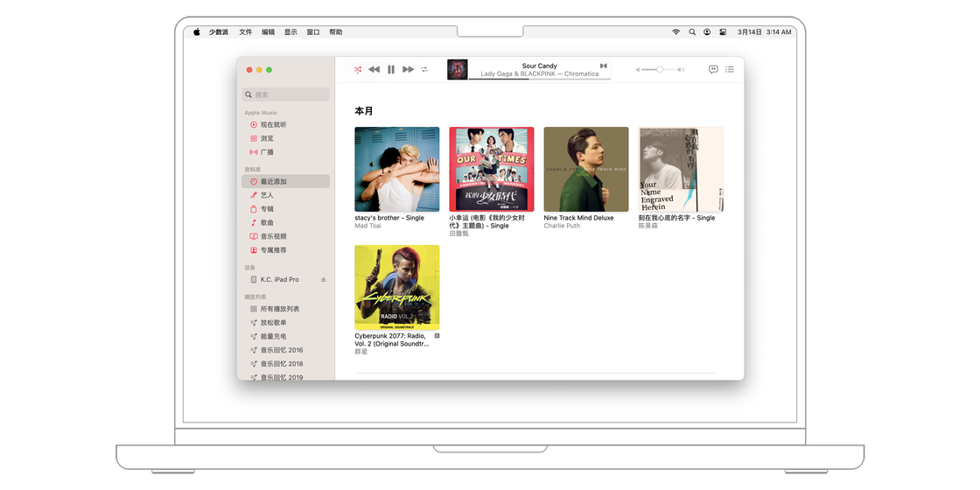Click the Sour Candy song title
980x490 pixels.
[539, 66]
